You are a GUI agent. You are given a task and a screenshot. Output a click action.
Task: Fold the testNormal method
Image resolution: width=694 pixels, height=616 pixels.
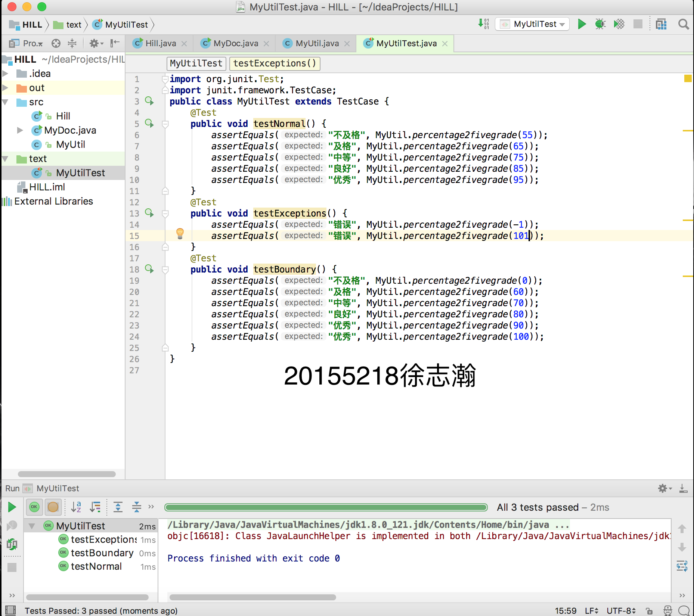coord(165,124)
